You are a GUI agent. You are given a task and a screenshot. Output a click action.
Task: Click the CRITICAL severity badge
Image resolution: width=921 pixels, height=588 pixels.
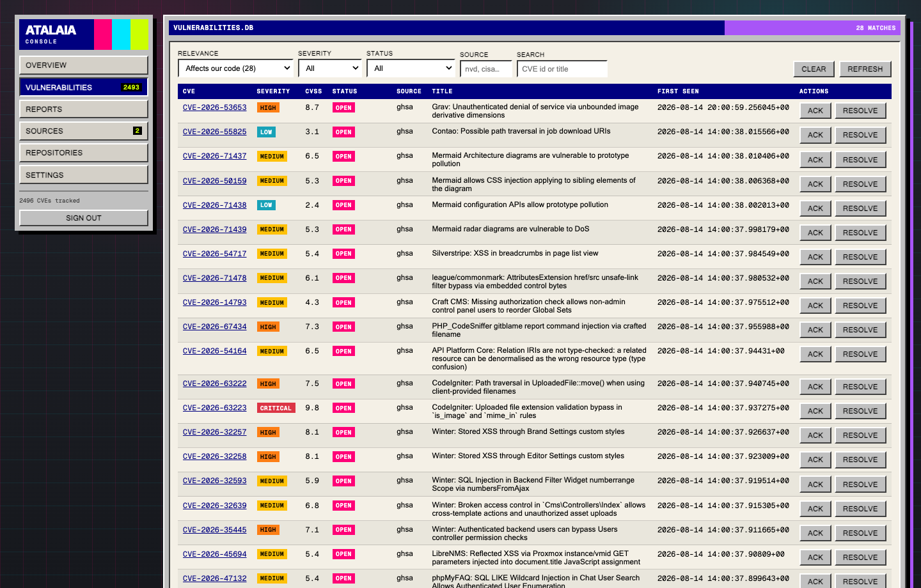click(276, 408)
